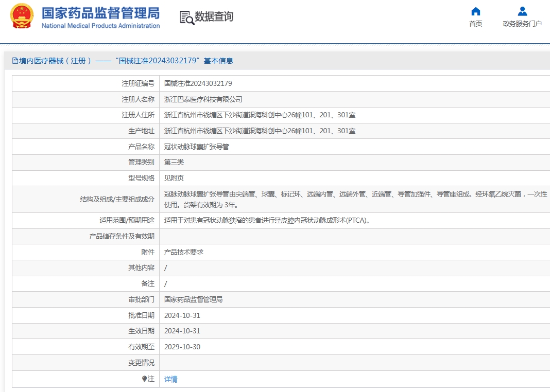Image resolution: width=550 pixels, height=392 pixels.
Task: Click the 首页 text link
Action: coord(476,24)
